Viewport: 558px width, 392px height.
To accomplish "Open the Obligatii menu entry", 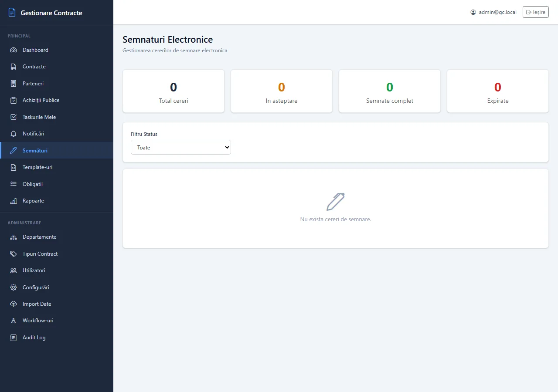I will (57, 184).
